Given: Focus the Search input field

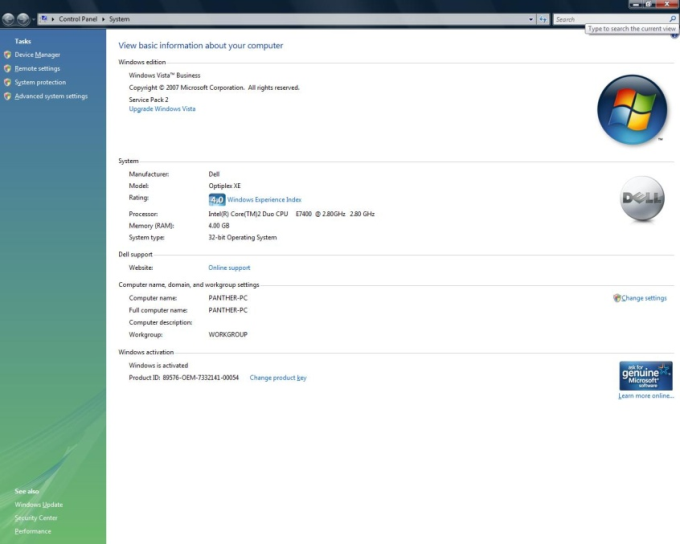Looking at the screenshot, I should [608, 19].
